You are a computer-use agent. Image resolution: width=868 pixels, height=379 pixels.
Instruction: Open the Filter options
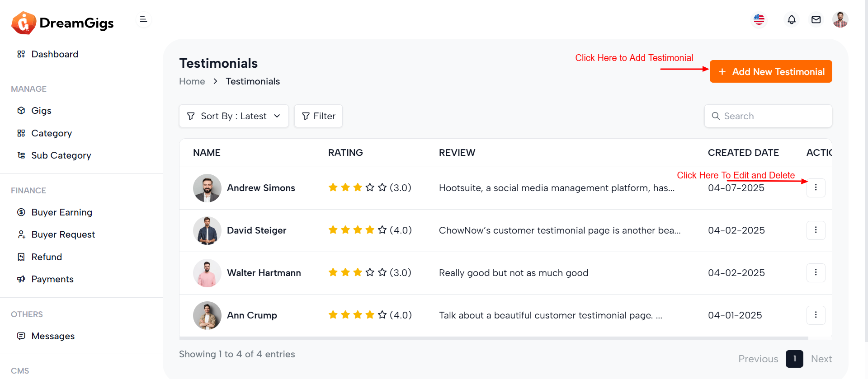318,116
